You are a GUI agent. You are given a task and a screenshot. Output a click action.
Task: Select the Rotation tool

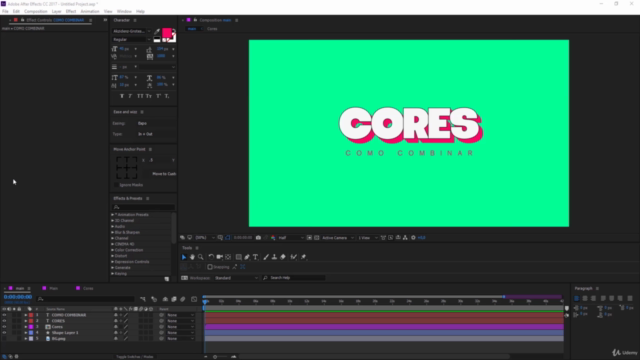[x=211, y=257]
